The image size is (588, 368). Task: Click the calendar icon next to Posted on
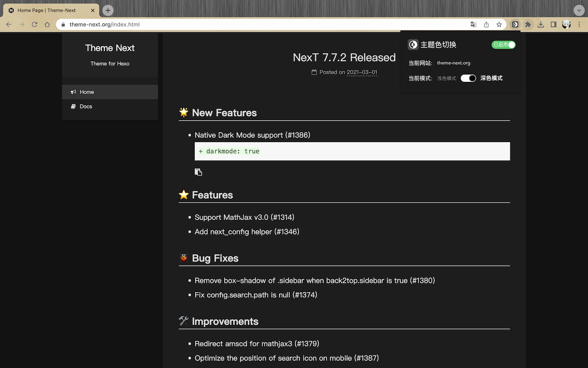pyautogui.click(x=314, y=72)
